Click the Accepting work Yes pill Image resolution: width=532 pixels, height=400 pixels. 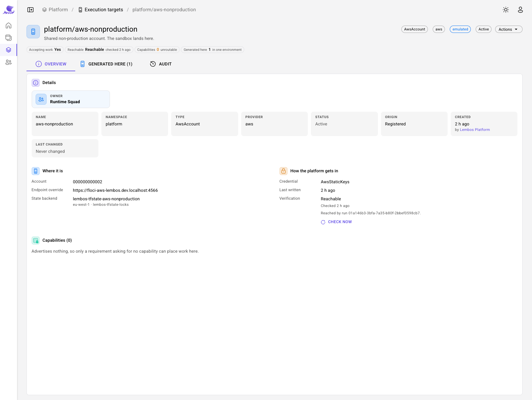[x=45, y=50]
